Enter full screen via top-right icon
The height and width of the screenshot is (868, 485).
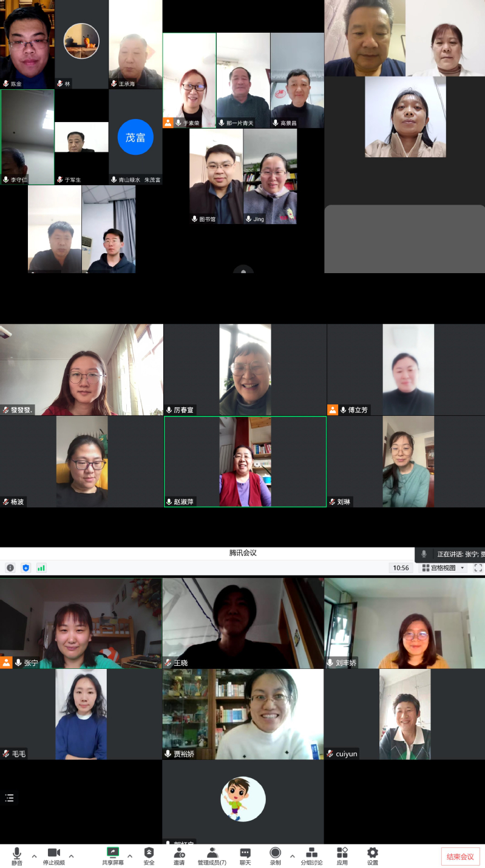(x=478, y=568)
